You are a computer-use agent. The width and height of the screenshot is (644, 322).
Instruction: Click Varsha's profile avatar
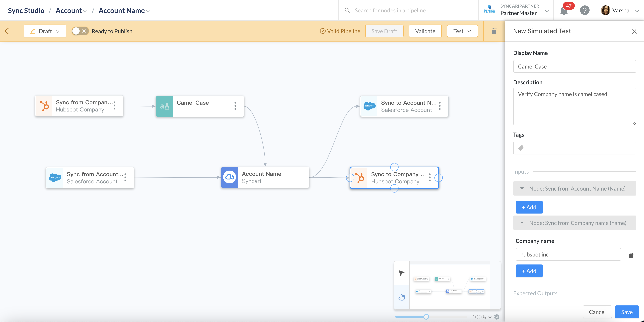[x=605, y=10]
